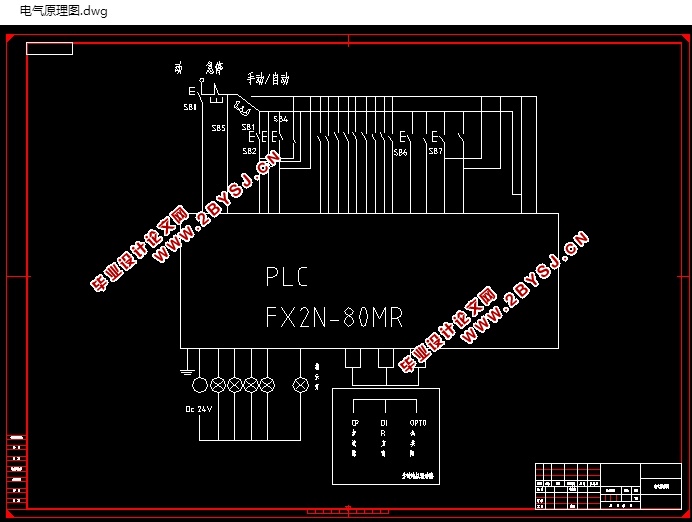This screenshot has width=692, height=522.
Task: Select the ground symbol under the PLC
Action: point(188,372)
